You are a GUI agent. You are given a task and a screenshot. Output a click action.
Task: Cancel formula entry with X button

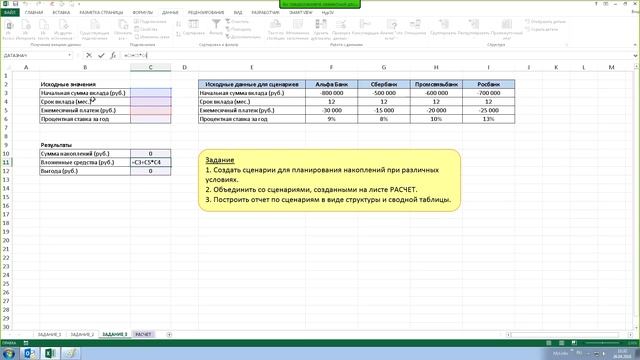pyautogui.click(x=89, y=55)
